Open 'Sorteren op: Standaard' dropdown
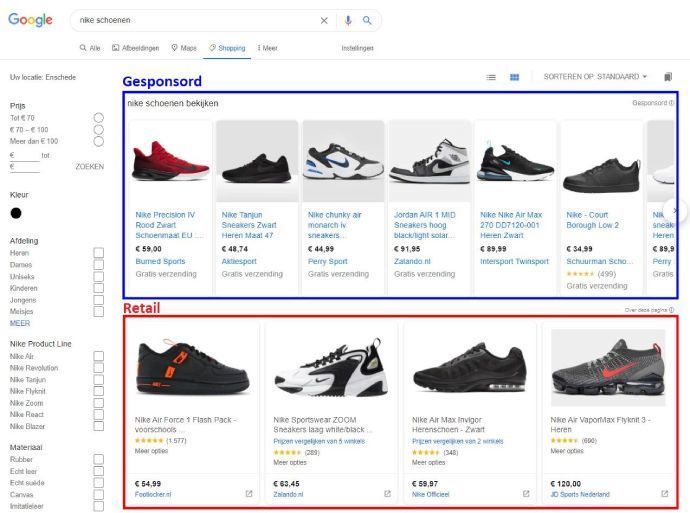Viewport: 690px width, 513px height. coord(595,77)
